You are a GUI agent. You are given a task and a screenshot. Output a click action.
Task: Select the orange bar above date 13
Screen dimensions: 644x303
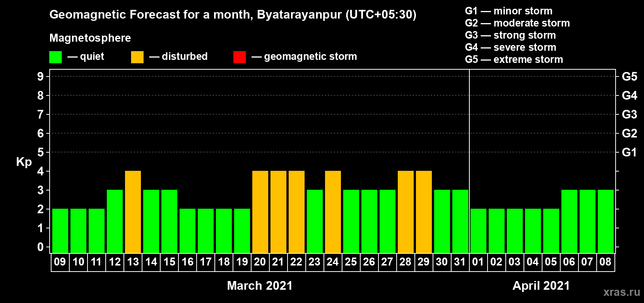(x=133, y=212)
